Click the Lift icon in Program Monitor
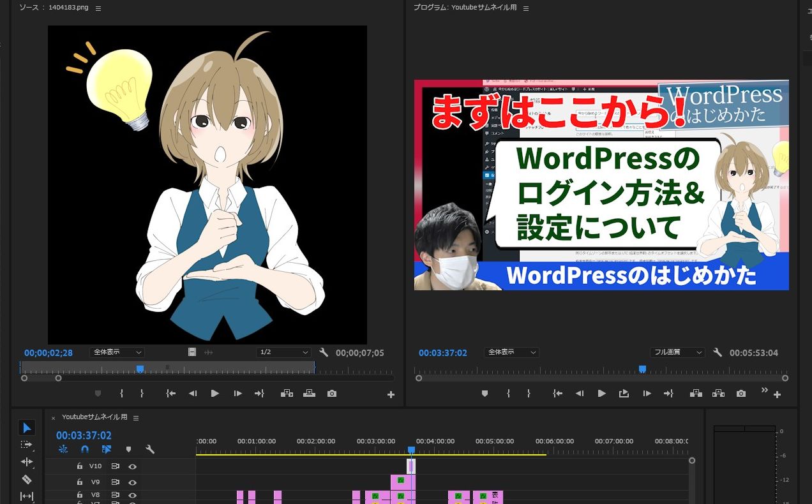 point(696,394)
